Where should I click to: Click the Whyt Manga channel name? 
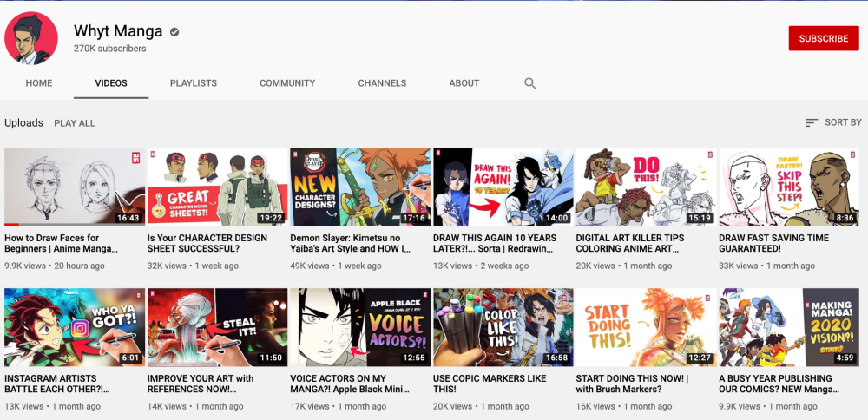pyautogui.click(x=118, y=31)
